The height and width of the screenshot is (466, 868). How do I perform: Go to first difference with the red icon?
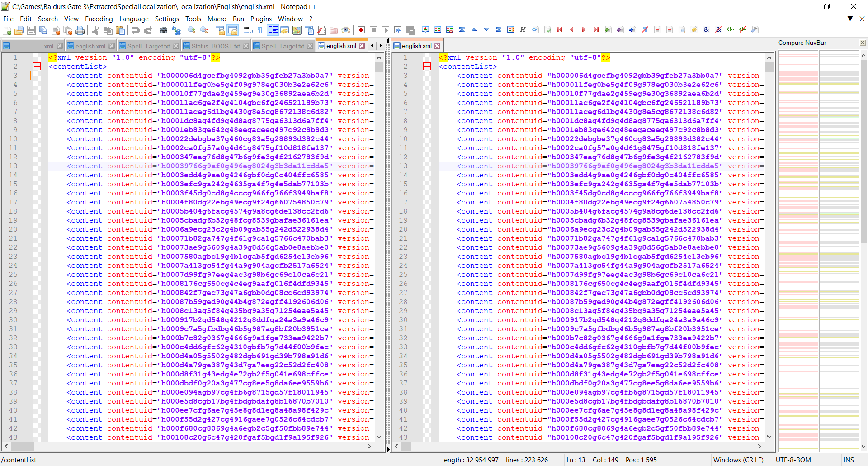[560, 29]
